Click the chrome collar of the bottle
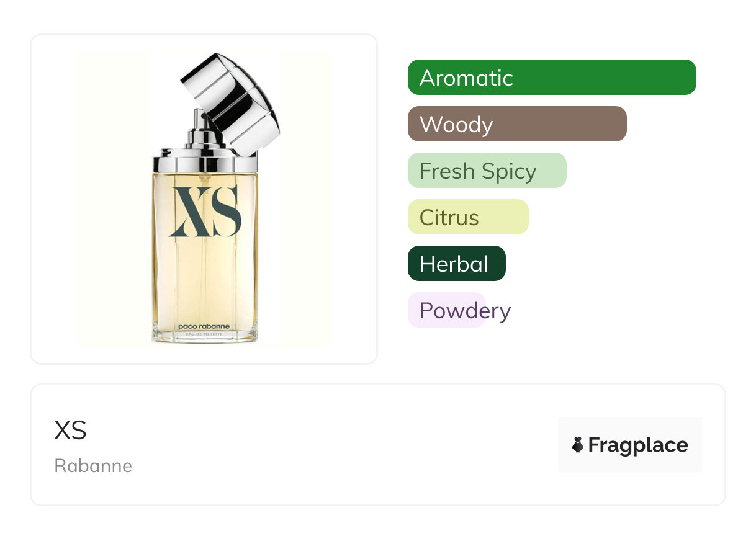The image size is (756, 536). pyautogui.click(x=205, y=163)
